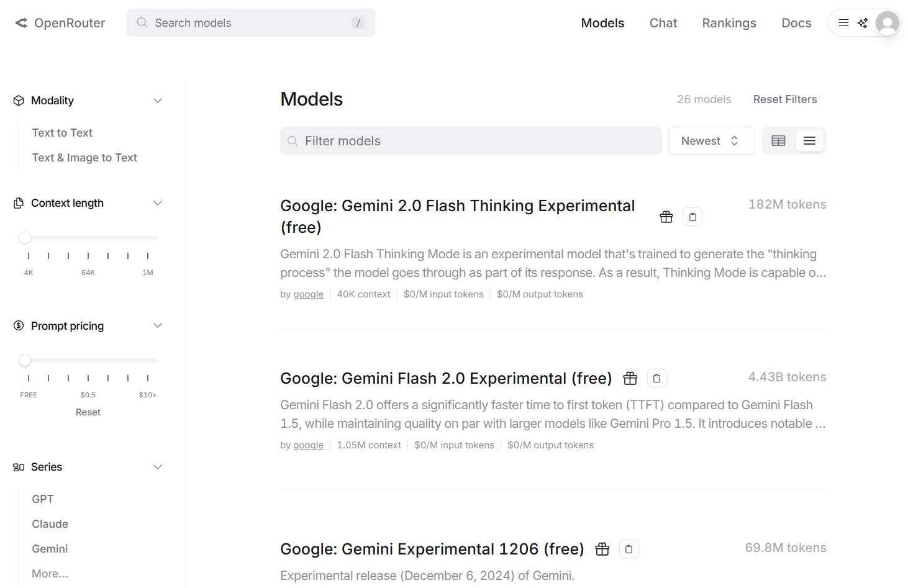Click the 26 models count text
The height and width of the screenshot is (588, 908).
pos(704,99)
